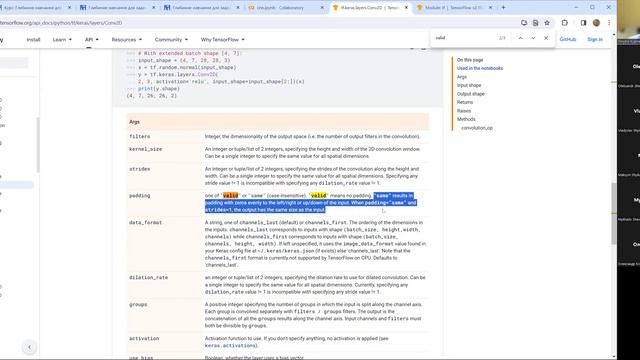Expand the API dropdown menu
The width and height of the screenshot is (640, 360).
[91, 40]
